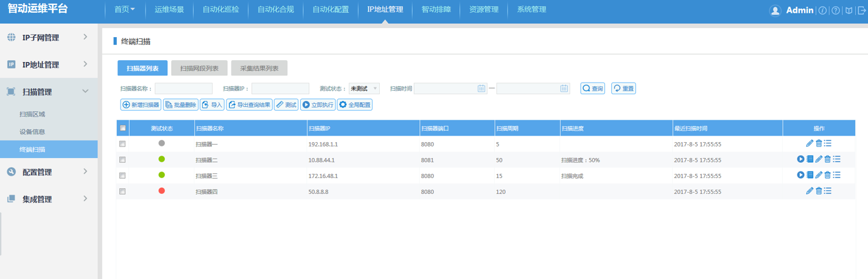Screen dimensions: 868x279
Task: Click the logout icon in the header
Action: [x=861, y=10]
